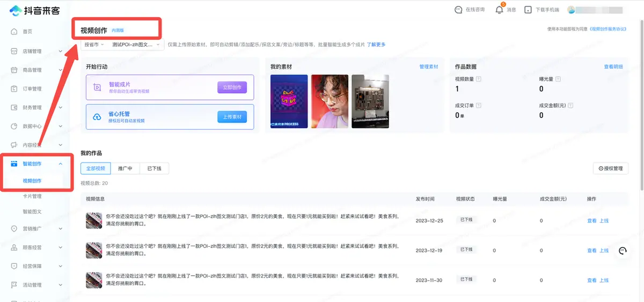
Task: Click the 活动管理 flag icon
Action: click(14, 285)
